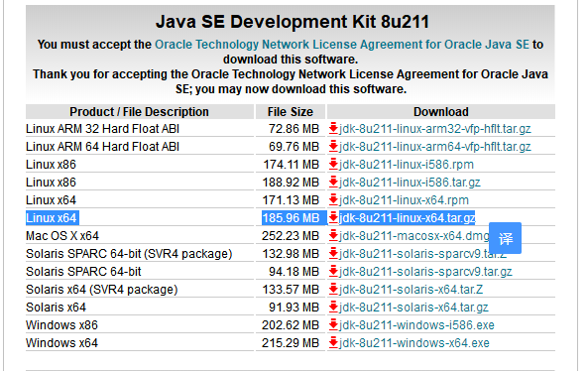Download jdk-8u211-linux-i586.rpm file

[x=407, y=165]
